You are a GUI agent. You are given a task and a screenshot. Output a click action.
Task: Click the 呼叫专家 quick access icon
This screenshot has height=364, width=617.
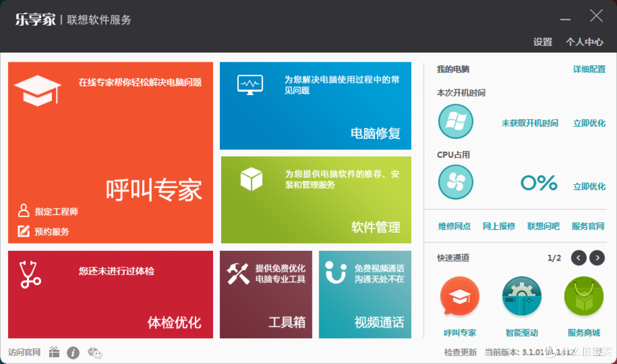(x=459, y=297)
